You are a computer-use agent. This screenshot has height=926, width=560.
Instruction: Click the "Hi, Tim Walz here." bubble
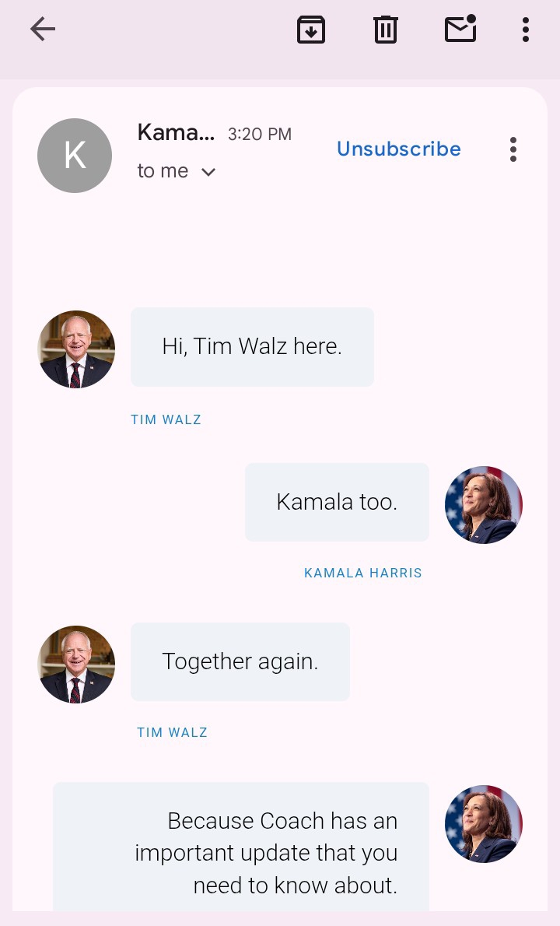252,346
